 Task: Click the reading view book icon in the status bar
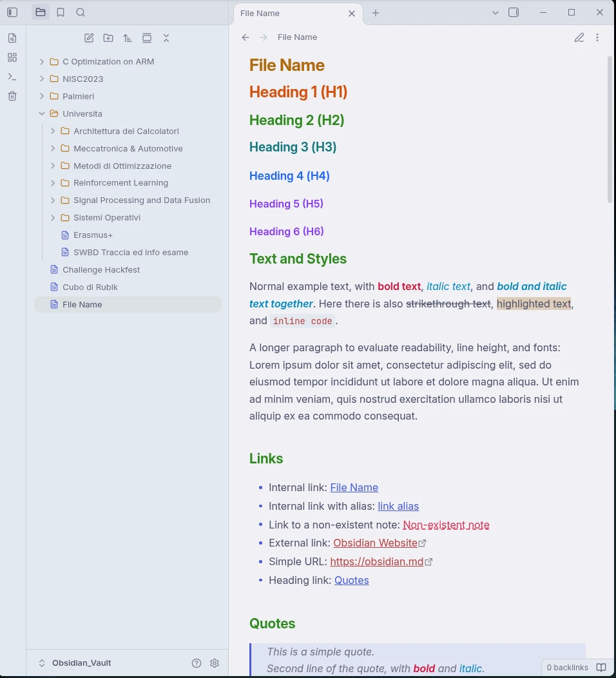(601, 668)
